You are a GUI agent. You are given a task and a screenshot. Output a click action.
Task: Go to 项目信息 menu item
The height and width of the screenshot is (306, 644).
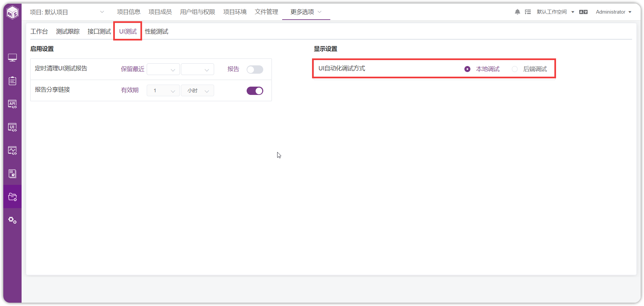point(129,12)
